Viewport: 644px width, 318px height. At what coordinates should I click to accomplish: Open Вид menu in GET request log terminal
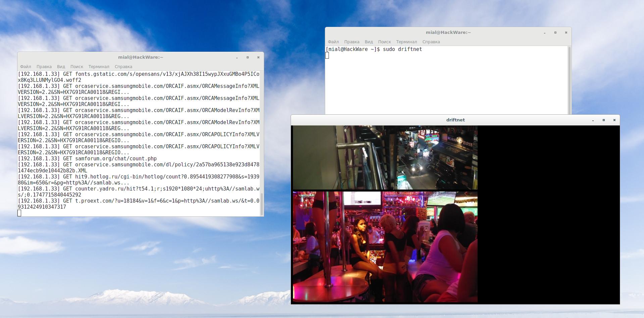(x=61, y=67)
